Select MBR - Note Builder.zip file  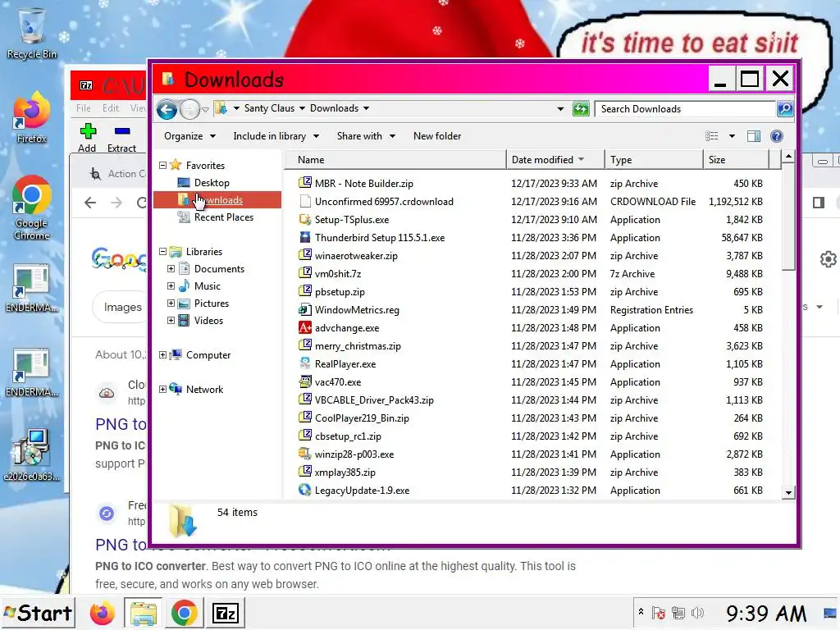pos(364,183)
